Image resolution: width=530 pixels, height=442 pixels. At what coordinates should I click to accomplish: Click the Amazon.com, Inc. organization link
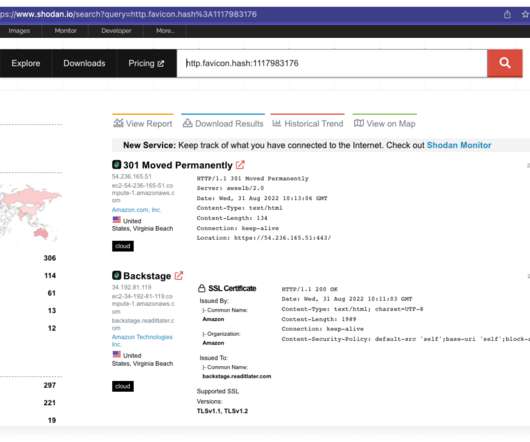point(136,210)
